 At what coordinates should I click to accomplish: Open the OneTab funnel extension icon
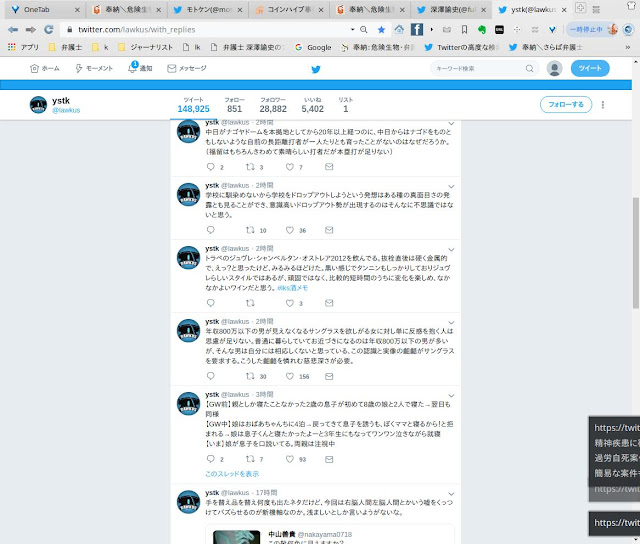click(552, 29)
